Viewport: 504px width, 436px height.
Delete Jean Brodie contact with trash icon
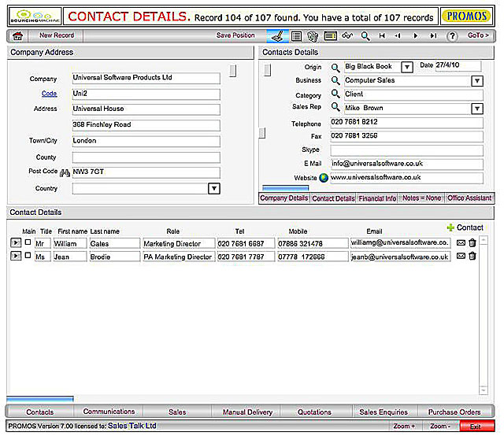(x=472, y=256)
